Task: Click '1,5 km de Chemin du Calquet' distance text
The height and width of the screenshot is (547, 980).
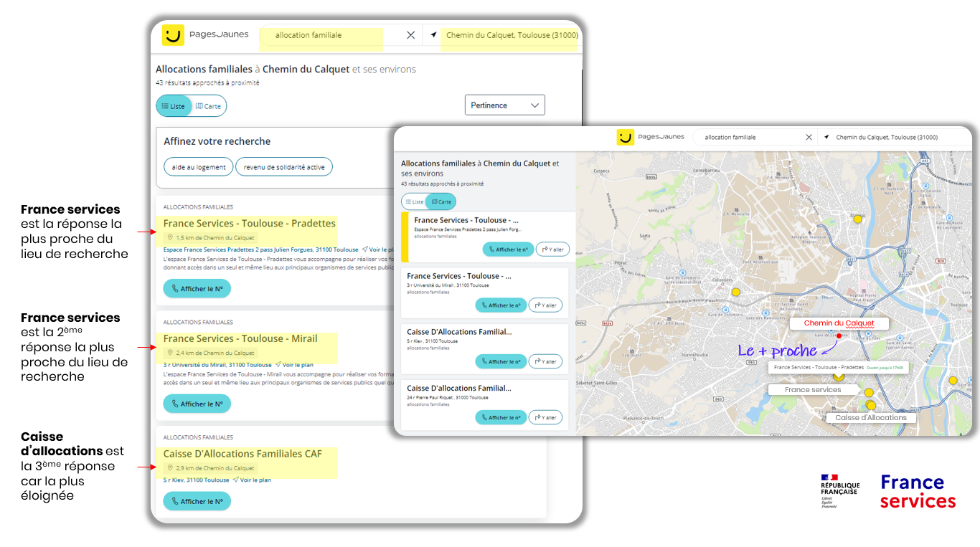Action: point(215,237)
